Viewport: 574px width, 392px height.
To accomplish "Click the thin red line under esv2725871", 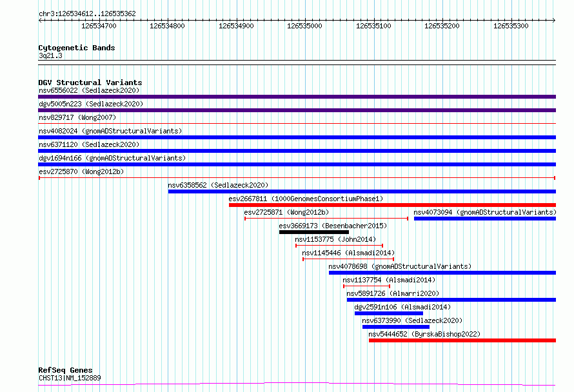I will click(326, 219).
